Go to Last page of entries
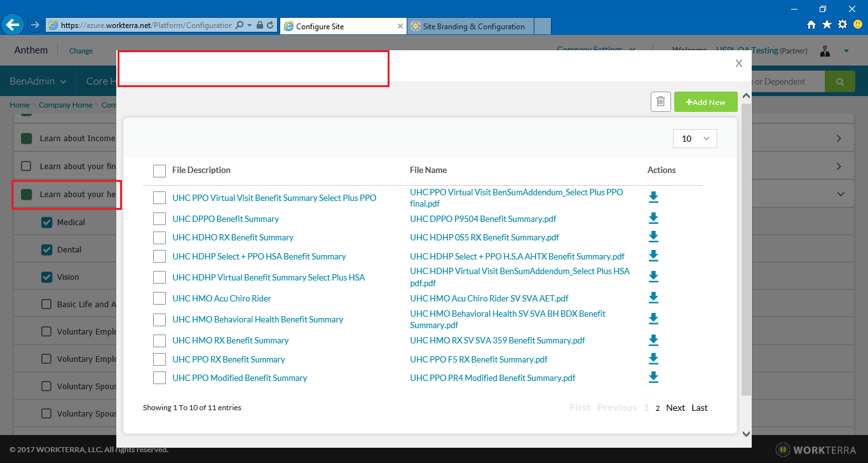Image resolution: width=868 pixels, height=463 pixels. [x=700, y=408]
